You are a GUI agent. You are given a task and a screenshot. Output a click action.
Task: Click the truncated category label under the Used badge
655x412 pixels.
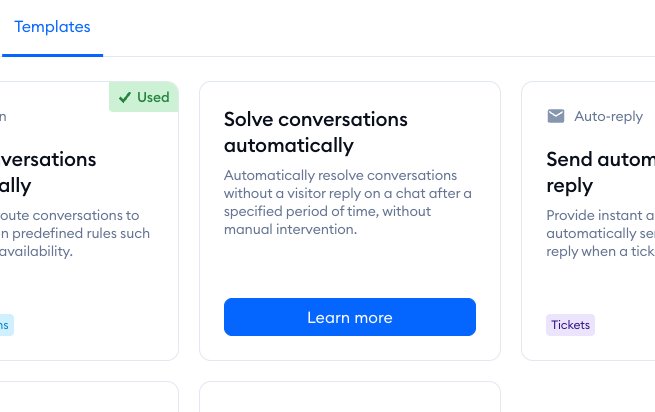tap(3, 116)
